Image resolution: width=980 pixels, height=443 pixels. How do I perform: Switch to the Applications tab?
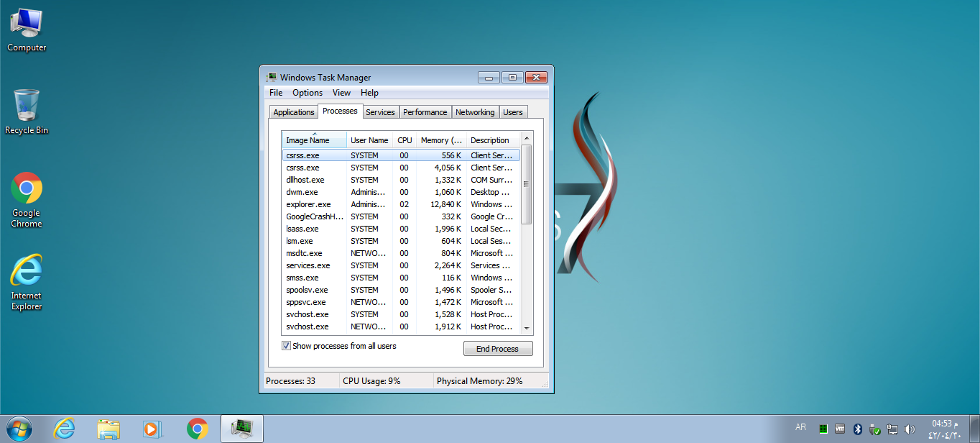click(x=294, y=112)
